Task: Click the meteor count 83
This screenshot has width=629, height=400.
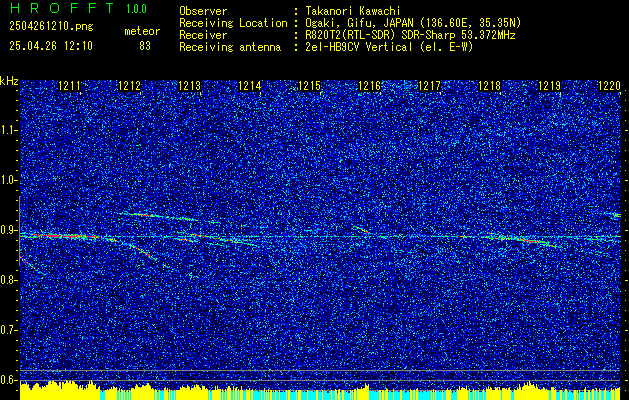Action: 145,46
